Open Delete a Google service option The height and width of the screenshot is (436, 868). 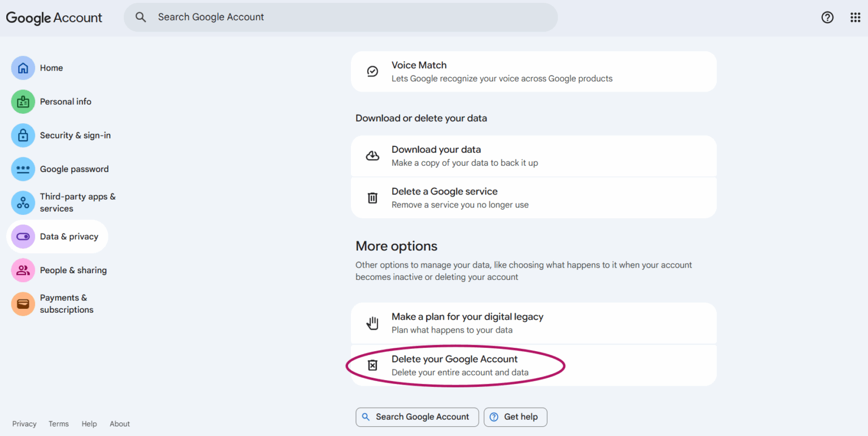[533, 198]
